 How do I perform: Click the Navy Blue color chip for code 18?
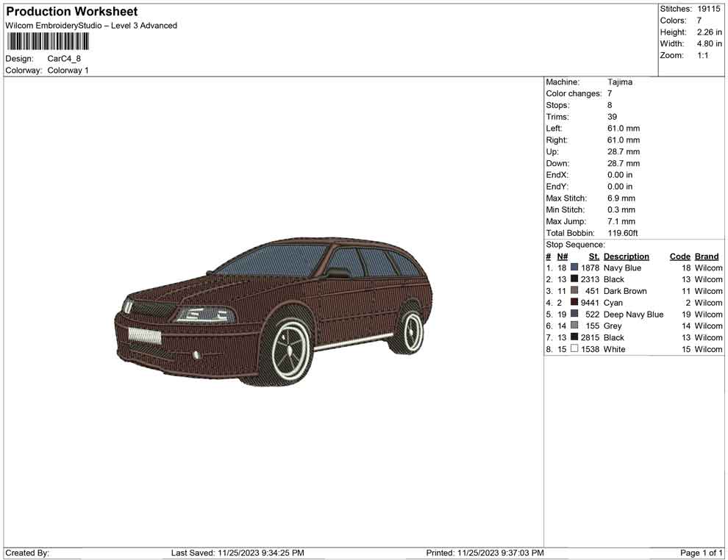point(574,268)
